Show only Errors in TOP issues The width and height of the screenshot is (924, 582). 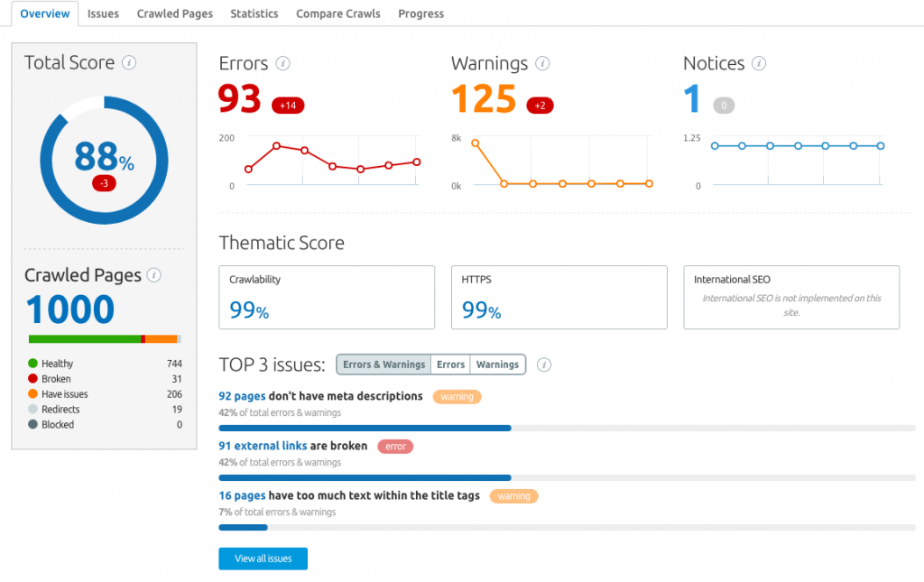(450, 365)
